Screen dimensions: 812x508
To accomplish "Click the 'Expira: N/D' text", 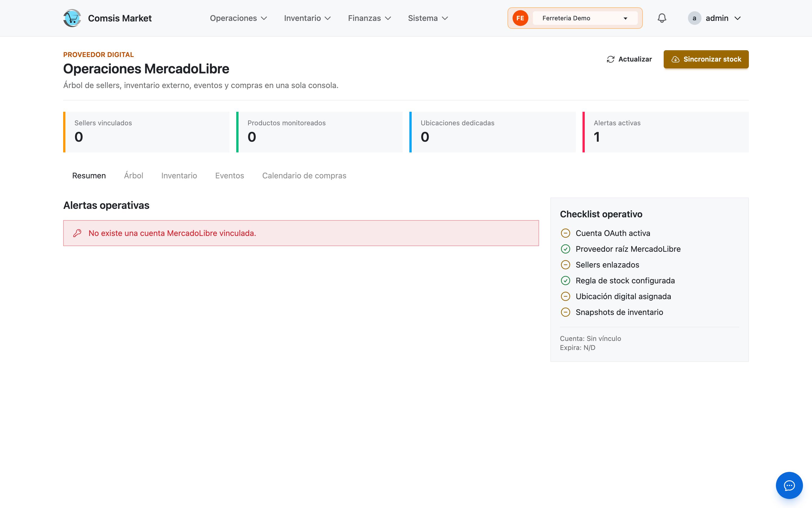I will tap(577, 348).
